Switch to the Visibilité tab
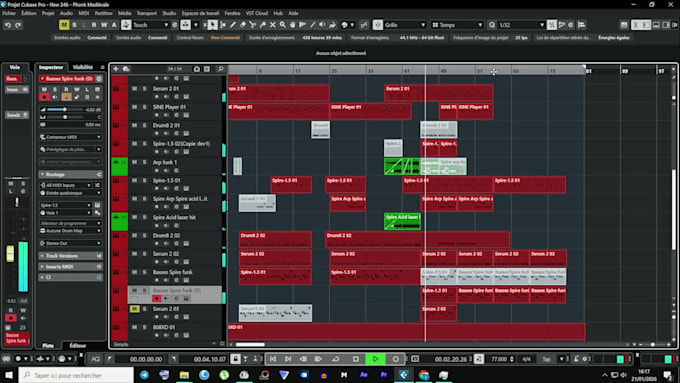Viewport: 680px width, 383px height. [83, 67]
